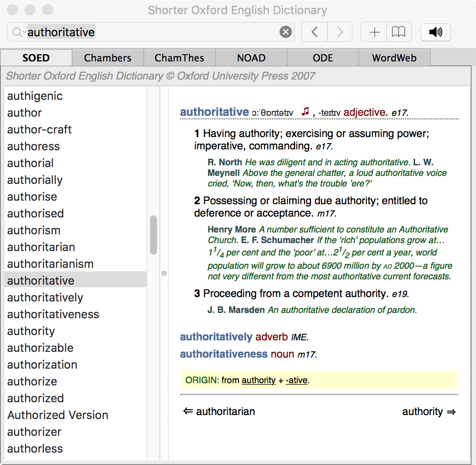Screen dimensions: 476x465
Task: Select authorially entry
Action: [75, 180]
